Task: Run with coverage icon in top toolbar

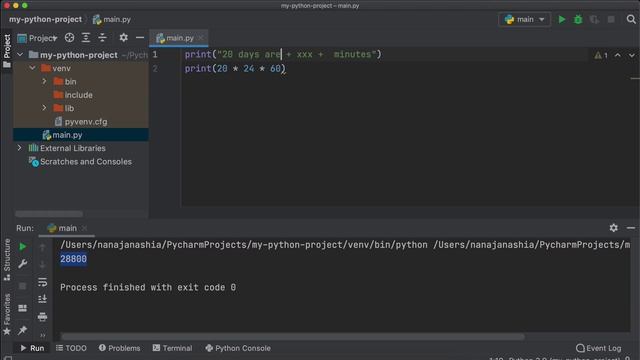Action: 594,19
